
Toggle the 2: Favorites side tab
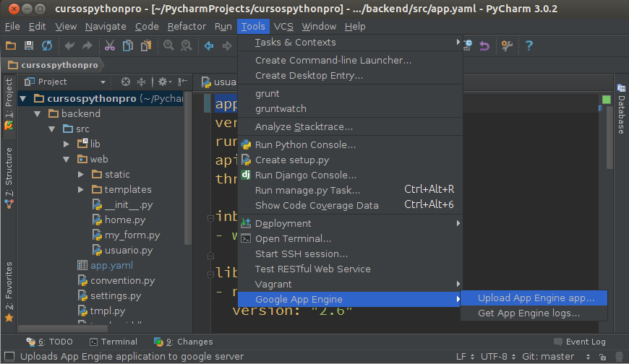pos(9,292)
